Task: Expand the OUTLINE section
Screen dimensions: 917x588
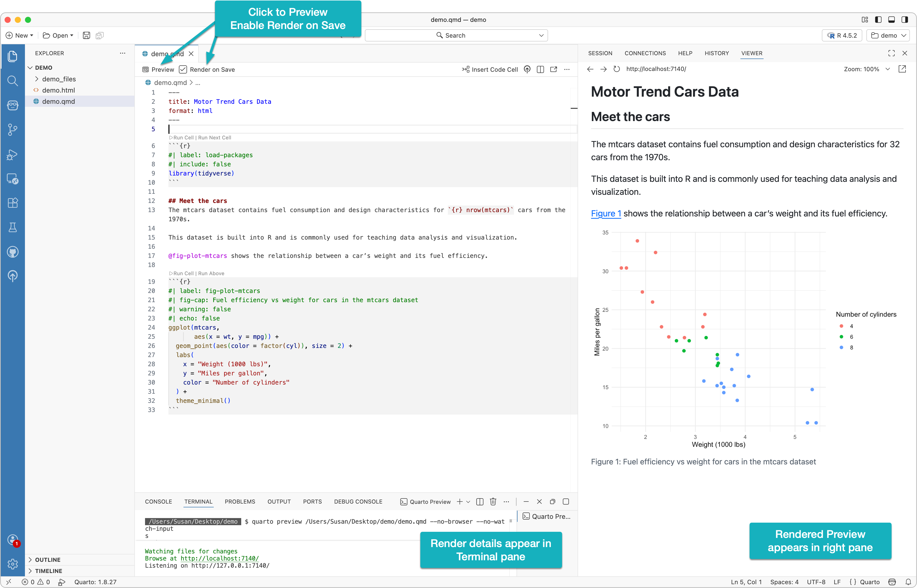Action: [x=47, y=560]
